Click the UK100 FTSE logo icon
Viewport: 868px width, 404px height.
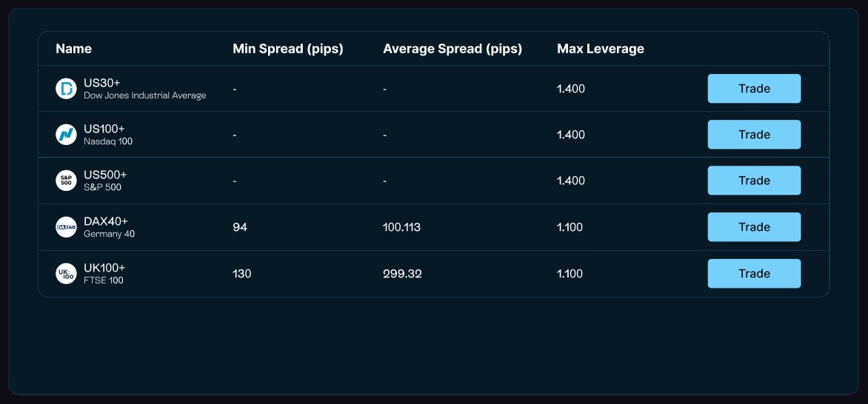(66, 273)
